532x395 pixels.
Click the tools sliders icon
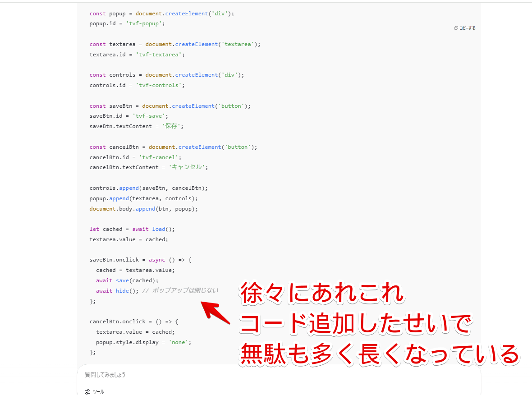click(x=87, y=391)
